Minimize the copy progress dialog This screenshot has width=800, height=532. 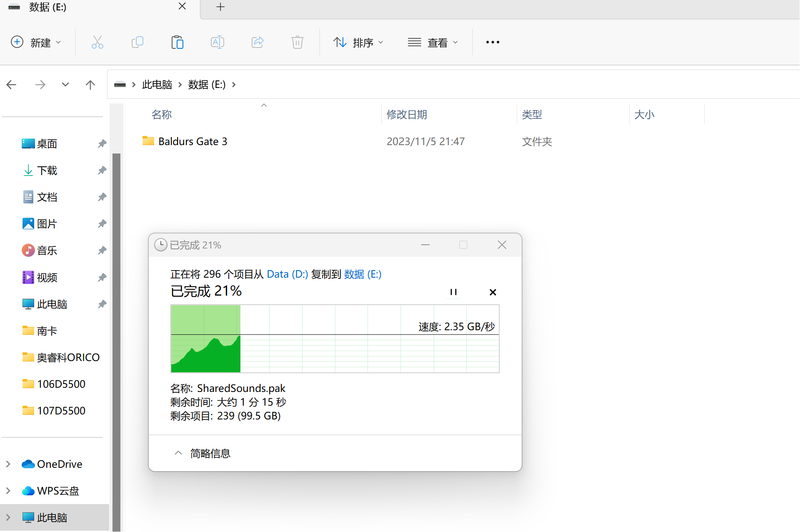(x=425, y=245)
